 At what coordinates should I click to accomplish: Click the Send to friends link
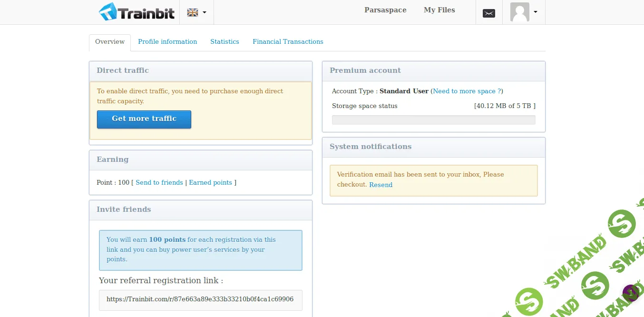point(159,183)
